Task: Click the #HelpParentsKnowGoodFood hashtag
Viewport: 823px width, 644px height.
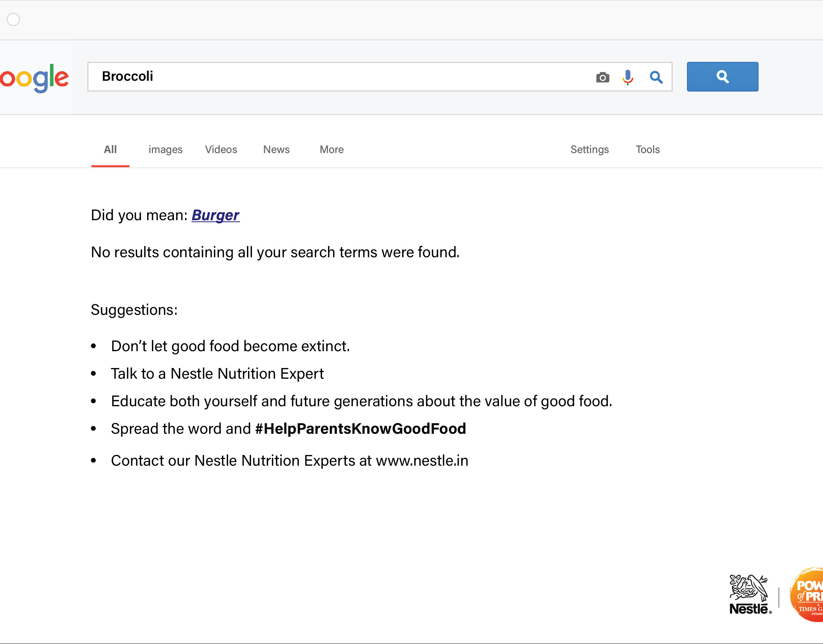Action: 361,429
